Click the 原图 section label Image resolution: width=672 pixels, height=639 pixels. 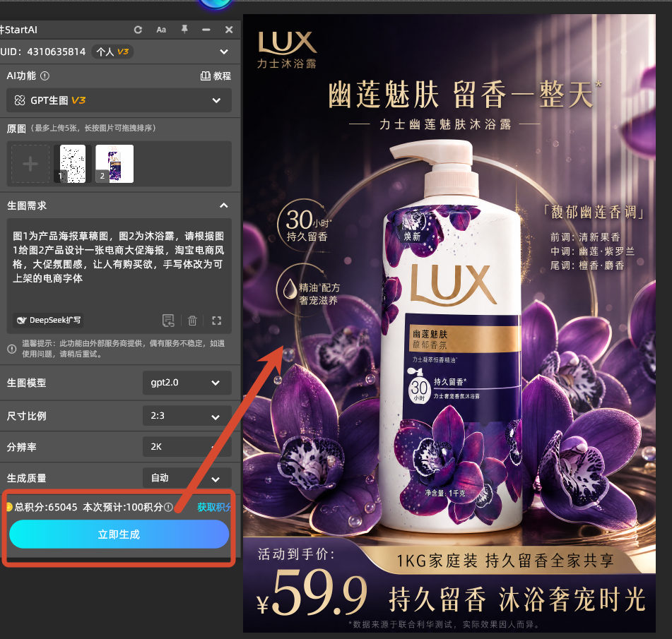coord(16,129)
